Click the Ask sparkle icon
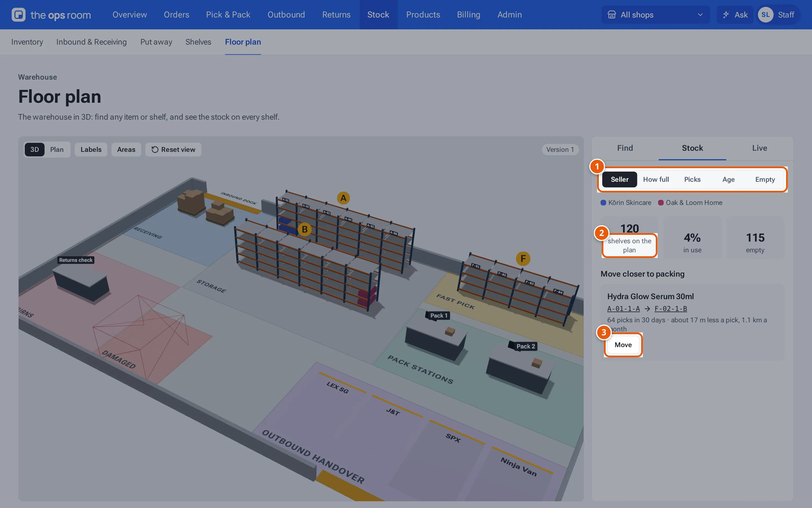 (726, 15)
